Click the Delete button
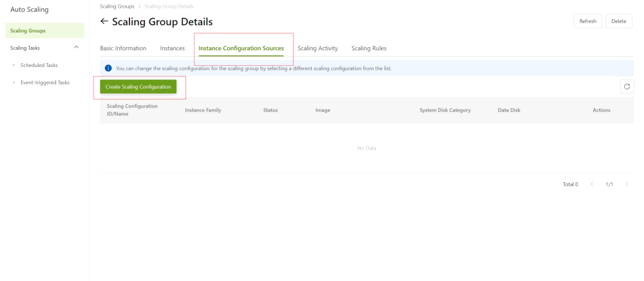Screen dimensions: 644x281 (618, 21)
